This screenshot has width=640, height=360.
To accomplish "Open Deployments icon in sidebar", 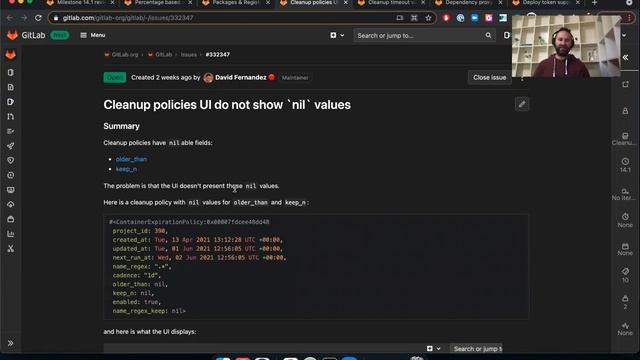I will coord(11,175).
